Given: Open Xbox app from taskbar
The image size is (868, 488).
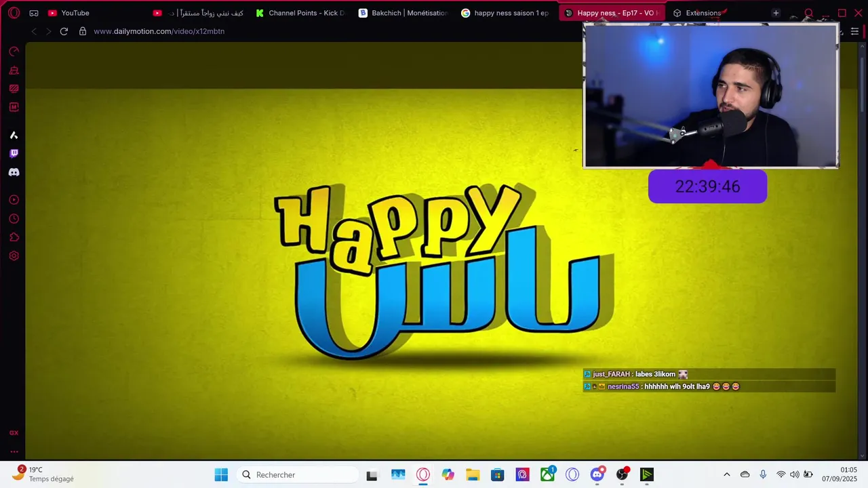Looking at the screenshot, I should [x=547, y=474].
